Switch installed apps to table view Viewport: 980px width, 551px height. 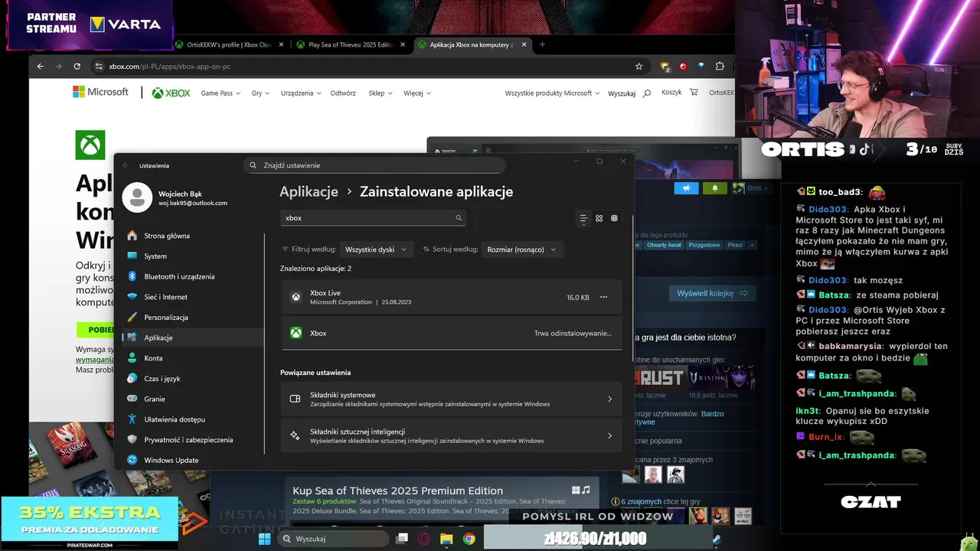point(615,218)
